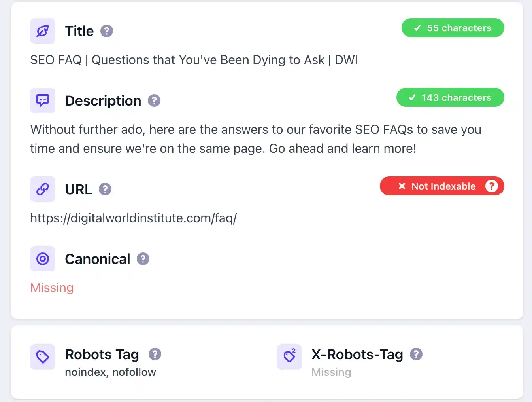532x402 pixels.
Task: Open the X-Robots-Tag help question mark
Action: point(416,354)
